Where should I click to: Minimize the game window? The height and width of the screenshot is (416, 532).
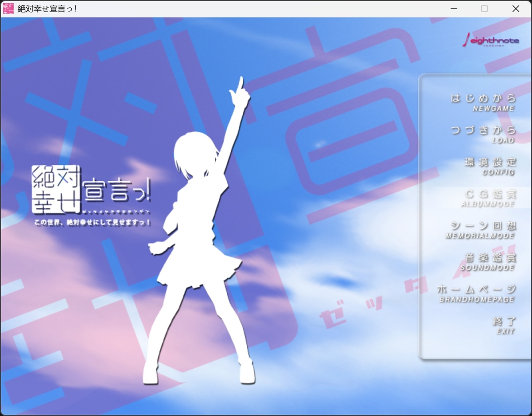click(x=454, y=9)
